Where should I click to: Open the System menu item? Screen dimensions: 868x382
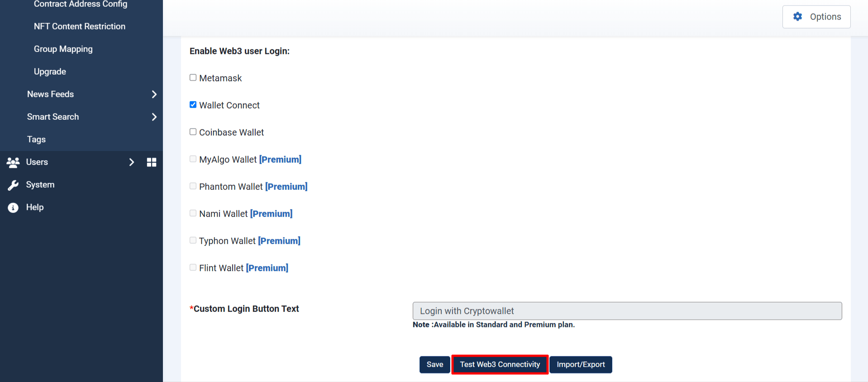40,185
